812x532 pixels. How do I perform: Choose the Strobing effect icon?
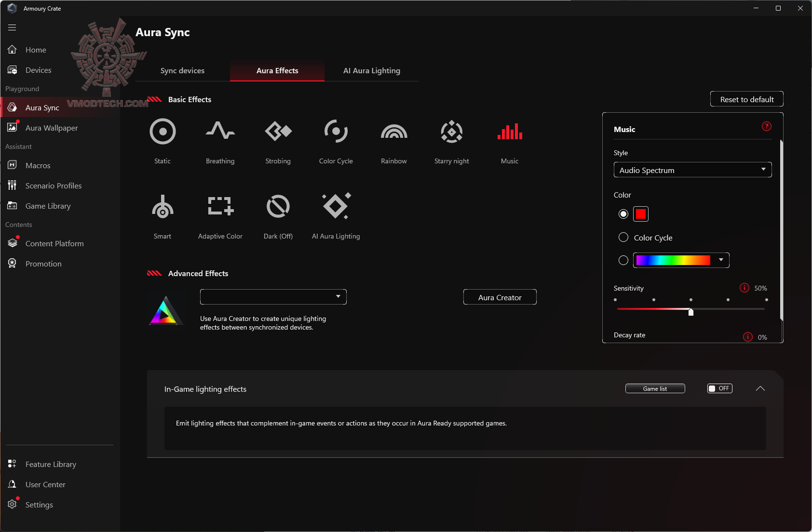[278, 132]
